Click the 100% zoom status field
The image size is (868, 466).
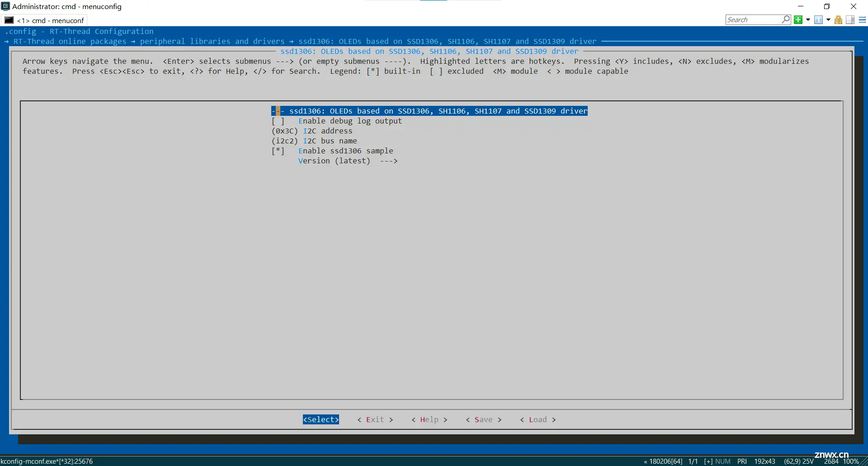(851, 461)
